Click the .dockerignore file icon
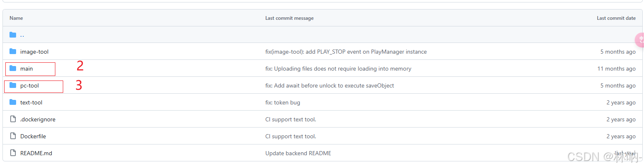644x168 pixels. 13,119
